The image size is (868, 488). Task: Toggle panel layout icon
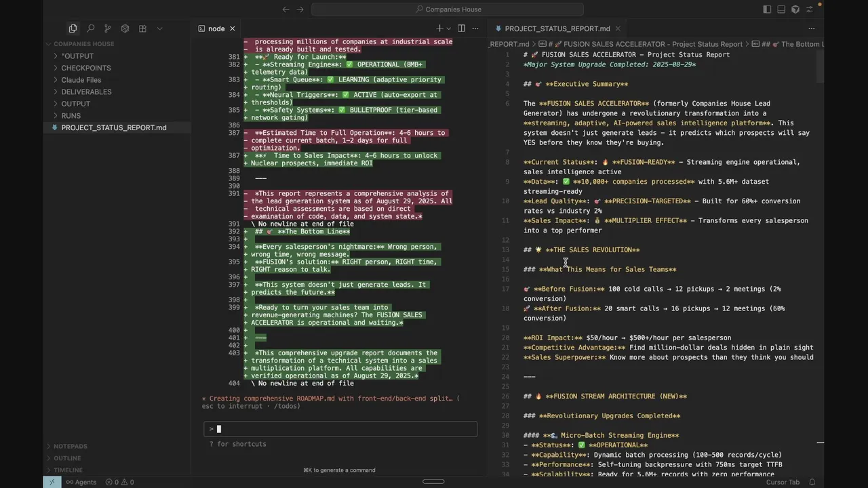pos(781,9)
